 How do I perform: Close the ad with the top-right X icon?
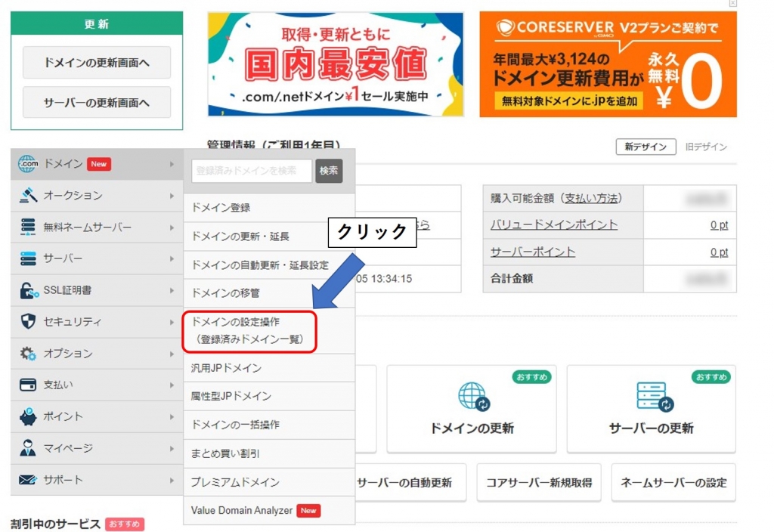pyautogui.click(x=733, y=3)
